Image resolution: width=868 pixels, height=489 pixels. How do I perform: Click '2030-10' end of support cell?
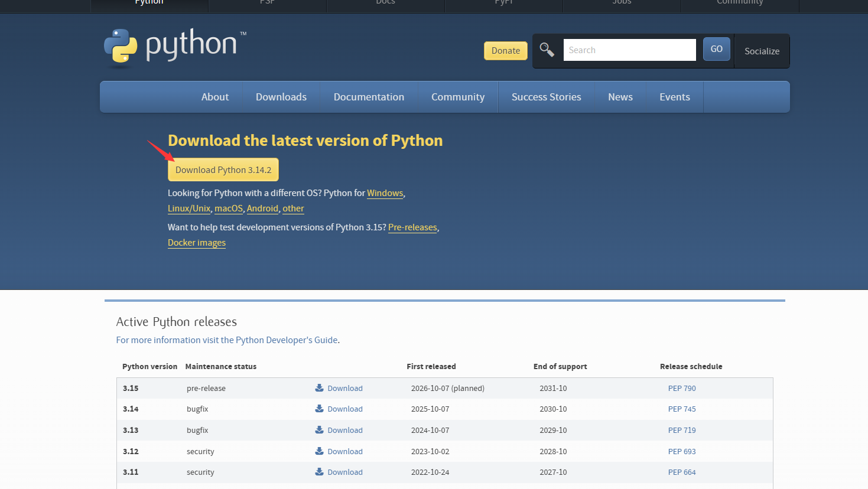pos(553,409)
